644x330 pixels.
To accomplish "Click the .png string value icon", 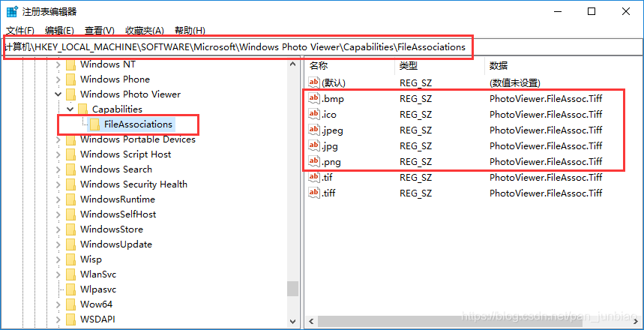I will coord(314,161).
